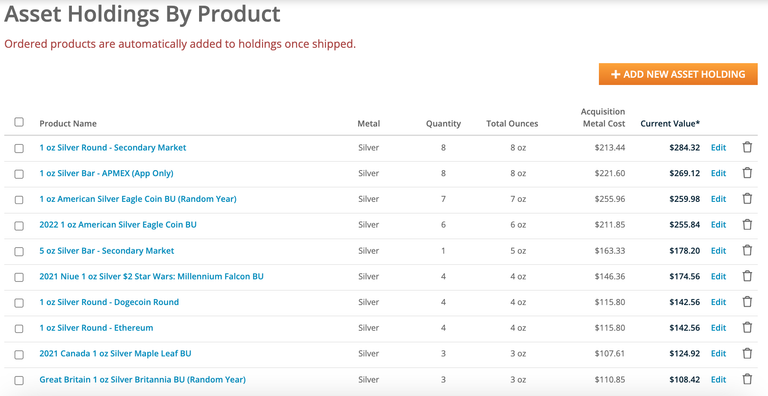768x396 pixels.
Task: Edit the Dogecoin Round holding
Action: click(x=718, y=302)
